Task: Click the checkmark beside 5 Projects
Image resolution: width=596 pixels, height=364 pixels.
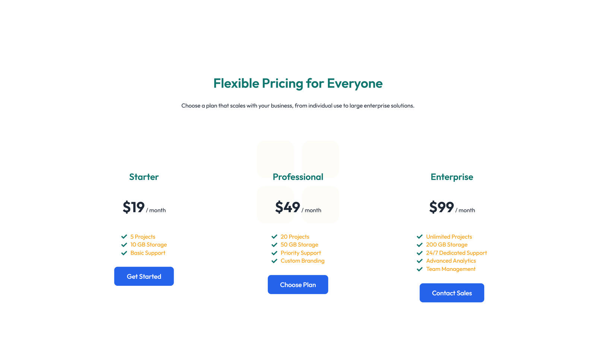Action: pyautogui.click(x=124, y=237)
